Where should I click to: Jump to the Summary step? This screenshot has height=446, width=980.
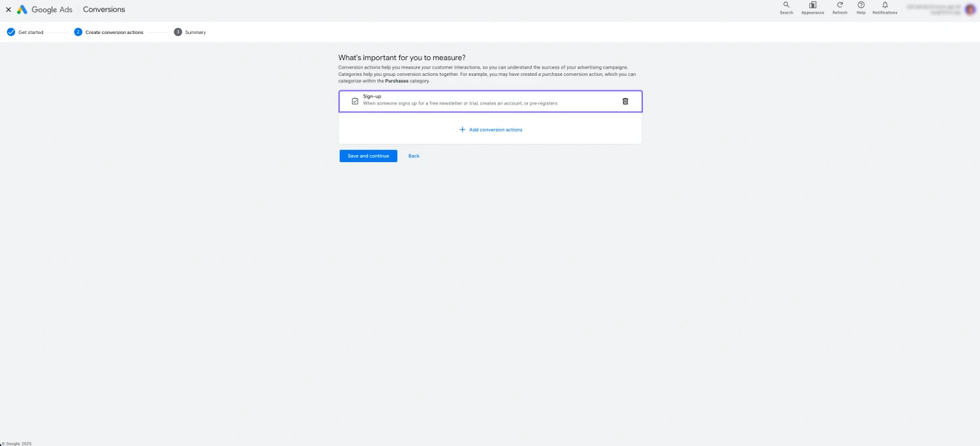(x=189, y=31)
